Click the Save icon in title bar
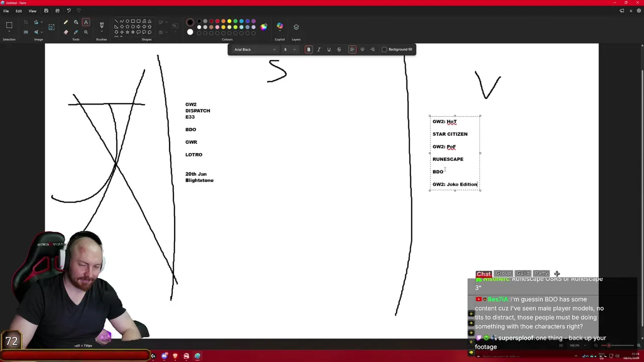Image resolution: width=644 pixels, height=362 pixels. (46, 11)
